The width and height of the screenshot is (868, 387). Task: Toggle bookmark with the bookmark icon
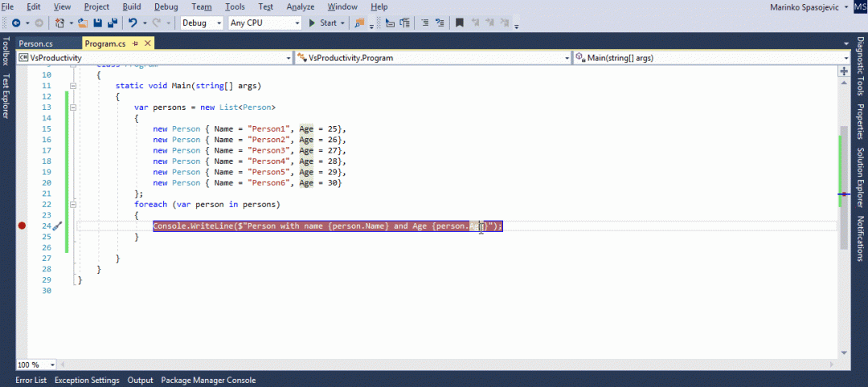point(459,22)
